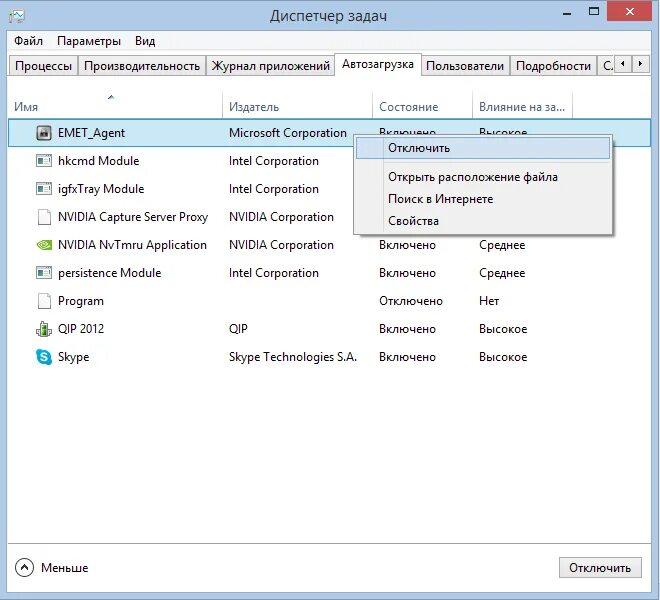This screenshot has height=600, width=660.
Task: Select the Автозагрузка tab
Action: tap(378, 64)
